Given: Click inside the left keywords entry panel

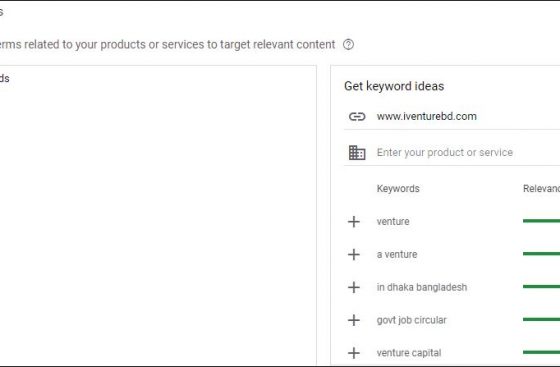Looking at the screenshot, I should tap(157, 214).
